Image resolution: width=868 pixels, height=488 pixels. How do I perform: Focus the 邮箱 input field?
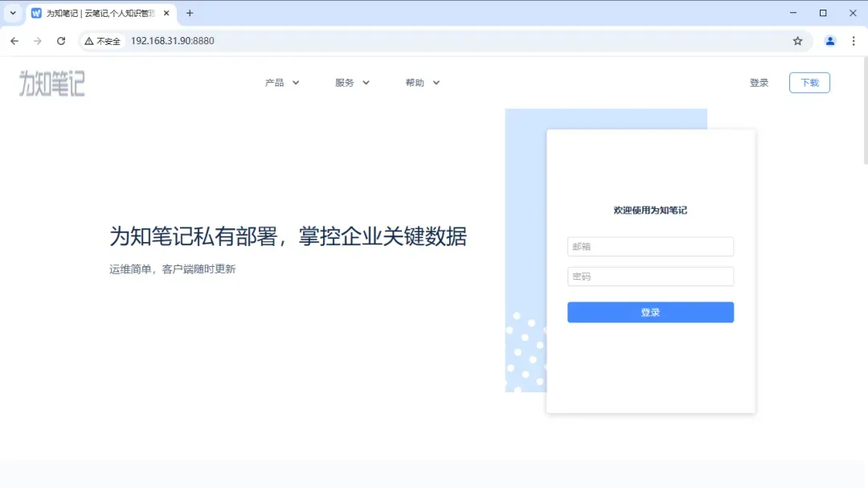[x=650, y=247]
